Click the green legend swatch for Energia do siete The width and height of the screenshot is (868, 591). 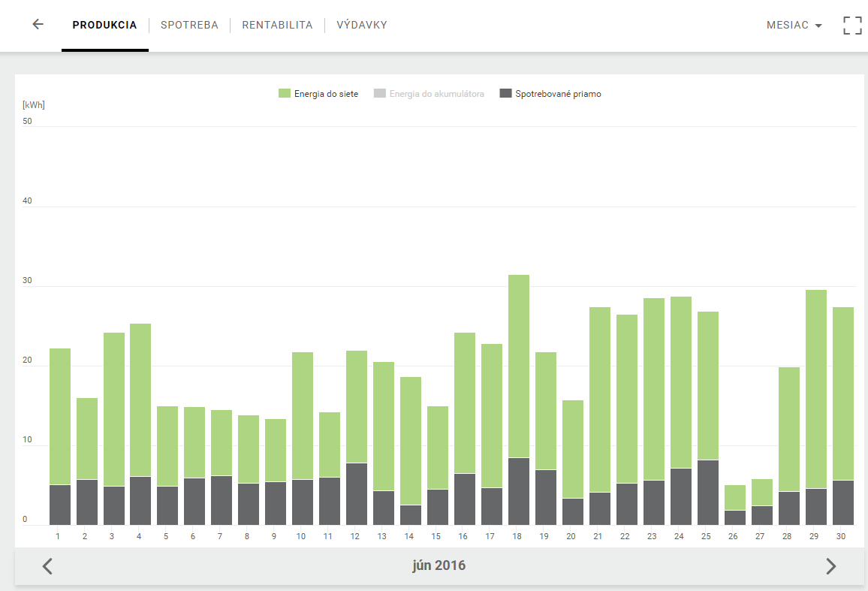point(284,93)
